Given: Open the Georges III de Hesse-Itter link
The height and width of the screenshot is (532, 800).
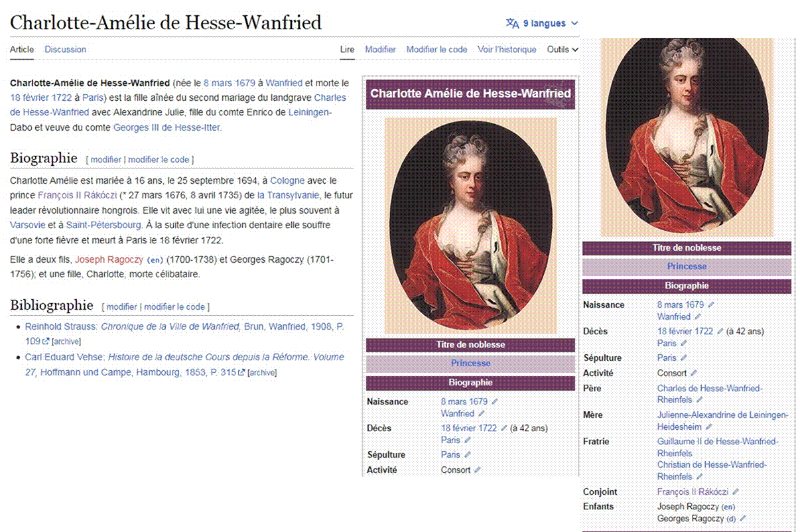Looking at the screenshot, I should (x=167, y=127).
